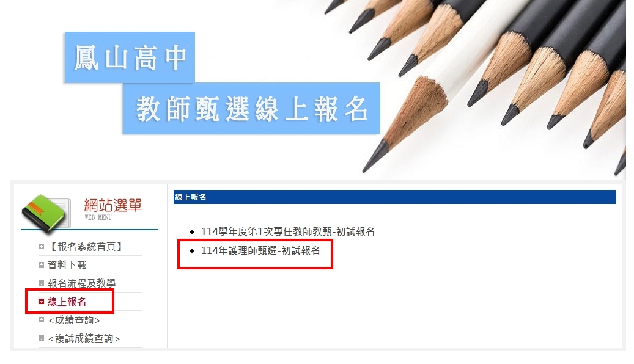634x364 pixels.
Task: Open 報名流程及教學 in the sidebar
Action: click(x=82, y=283)
